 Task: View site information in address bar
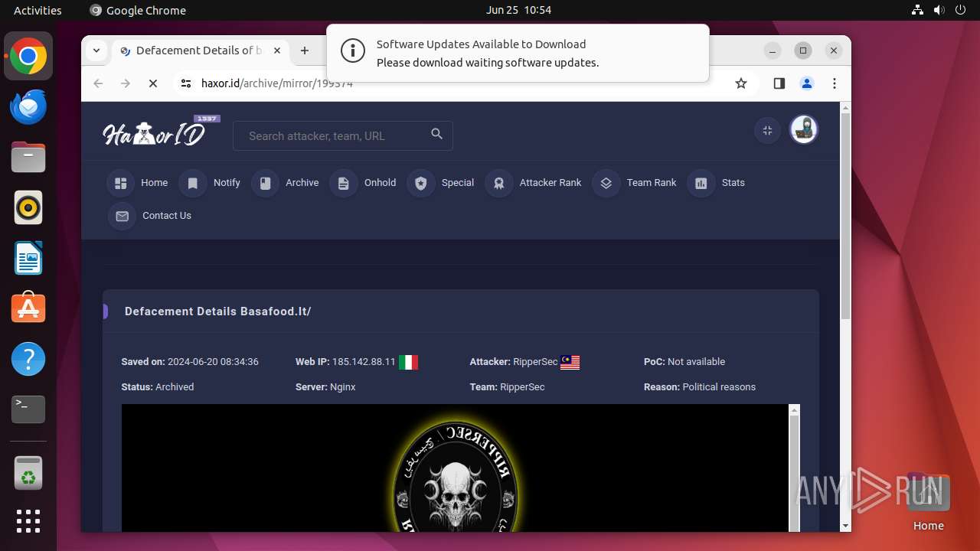click(185, 83)
